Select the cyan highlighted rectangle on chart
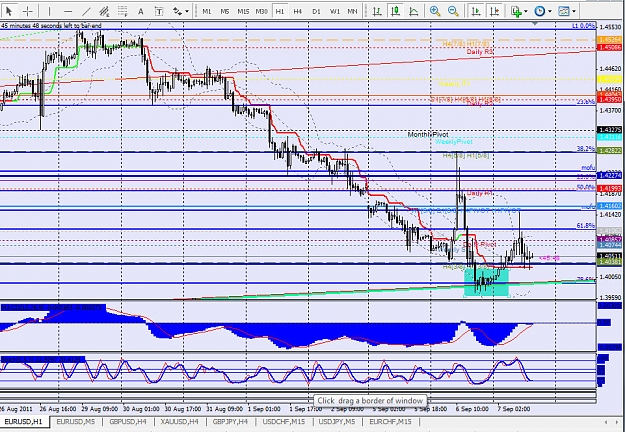625x432 pixels. (487, 282)
